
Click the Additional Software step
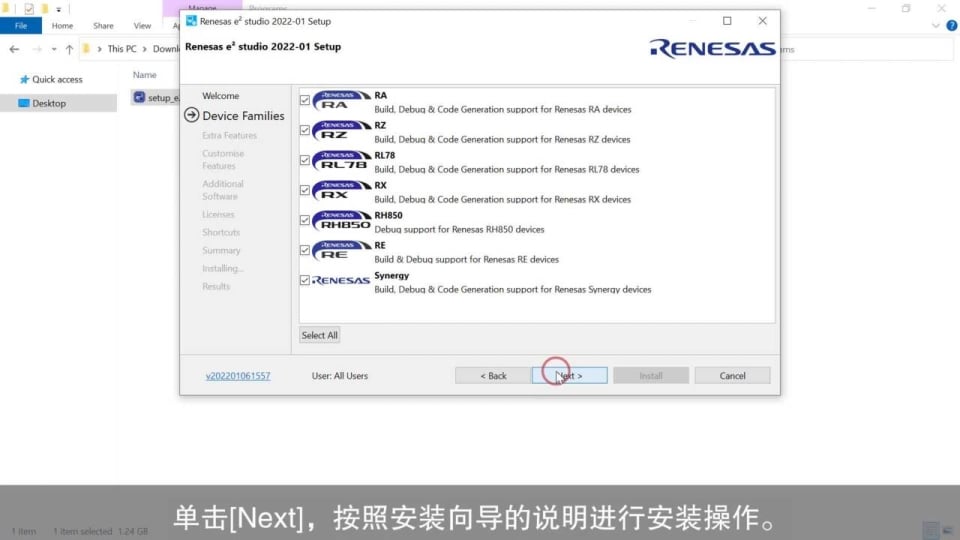[222, 190]
